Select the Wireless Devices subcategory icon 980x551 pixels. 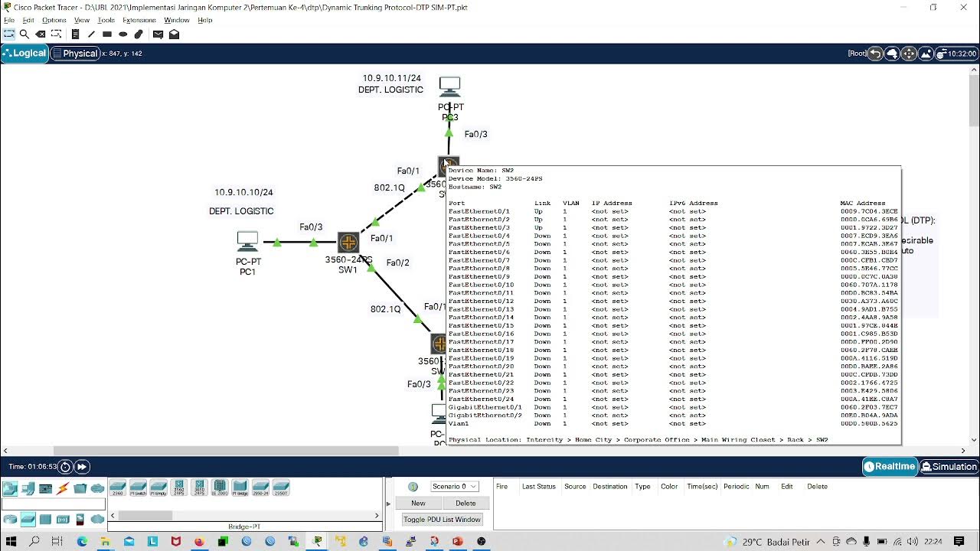(63, 520)
